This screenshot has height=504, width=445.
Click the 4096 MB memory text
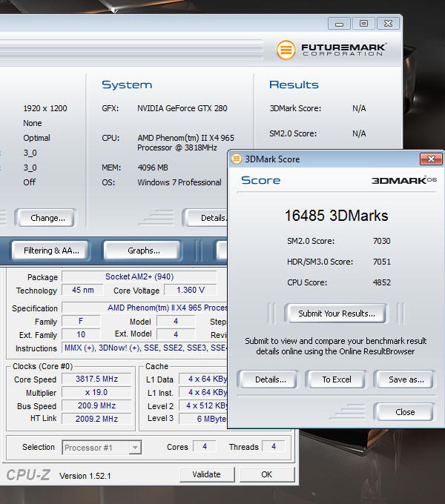[x=153, y=168]
